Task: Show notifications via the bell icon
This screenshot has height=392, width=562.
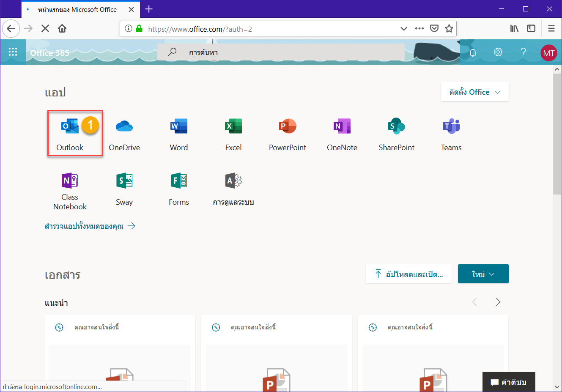Action: [473, 52]
